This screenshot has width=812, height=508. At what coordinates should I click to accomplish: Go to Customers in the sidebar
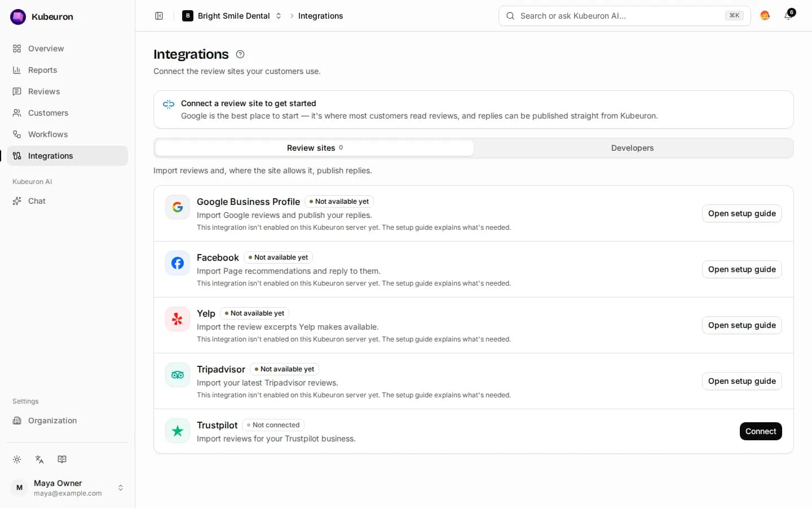(68, 113)
